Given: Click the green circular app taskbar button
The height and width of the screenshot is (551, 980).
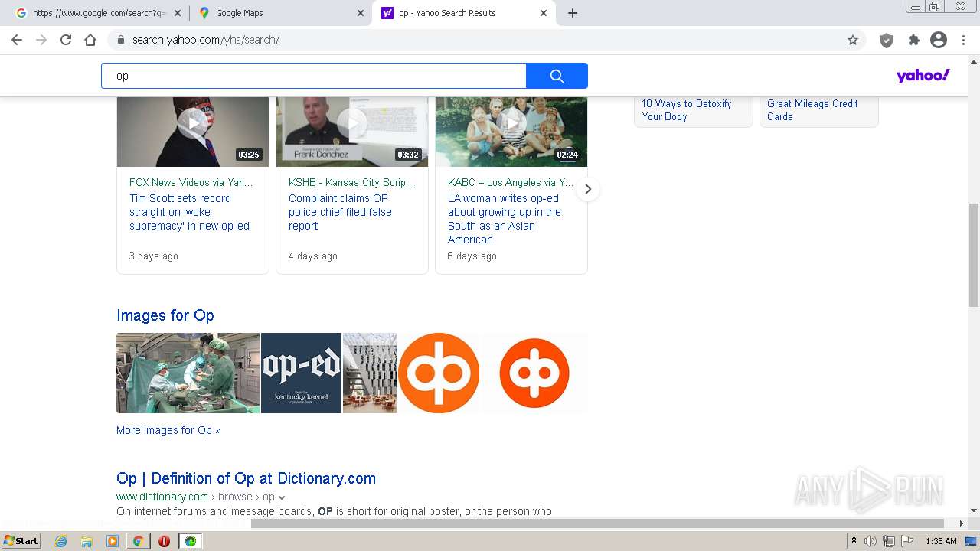Looking at the screenshot, I should (x=190, y=541).
